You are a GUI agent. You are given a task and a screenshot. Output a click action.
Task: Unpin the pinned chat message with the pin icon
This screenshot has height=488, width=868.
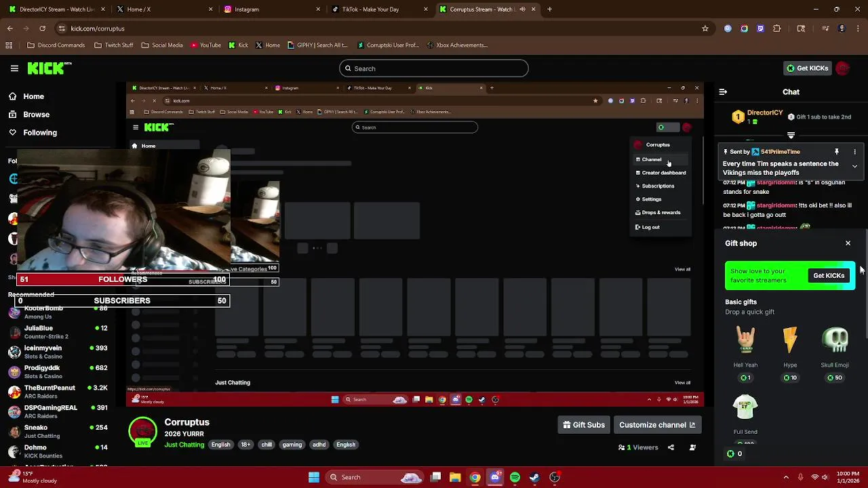tap(837, 152)
